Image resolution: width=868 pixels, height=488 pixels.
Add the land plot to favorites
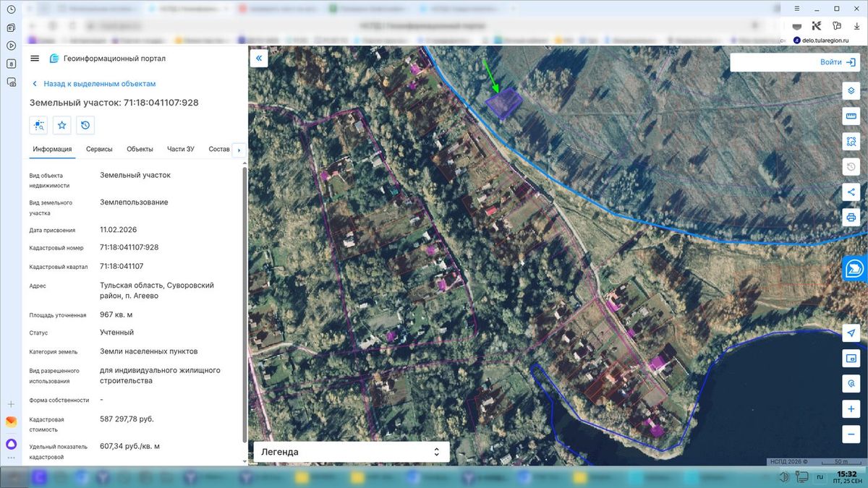tap(62, 125)
